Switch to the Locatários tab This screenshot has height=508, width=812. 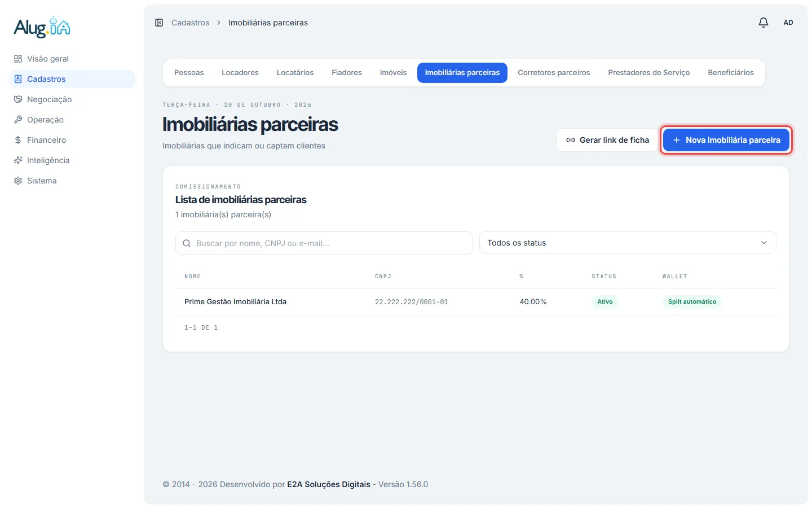(x=295, y=73)
